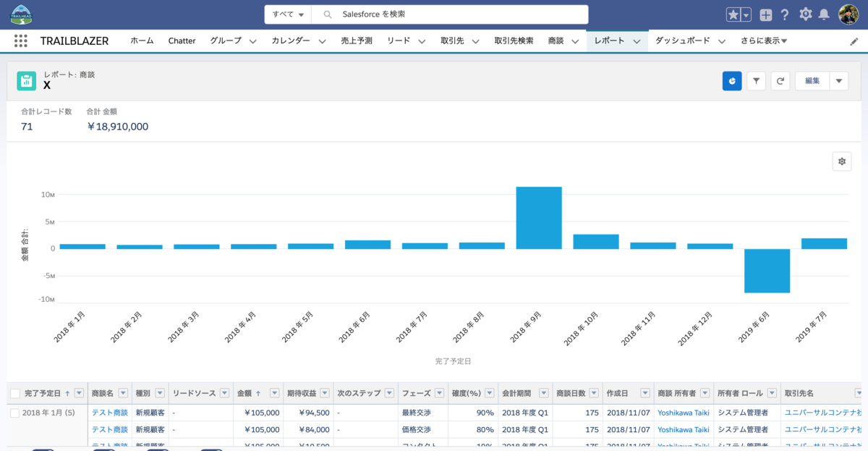Open the Setup gear menu
868x451 pixels.
click(805, 14)
